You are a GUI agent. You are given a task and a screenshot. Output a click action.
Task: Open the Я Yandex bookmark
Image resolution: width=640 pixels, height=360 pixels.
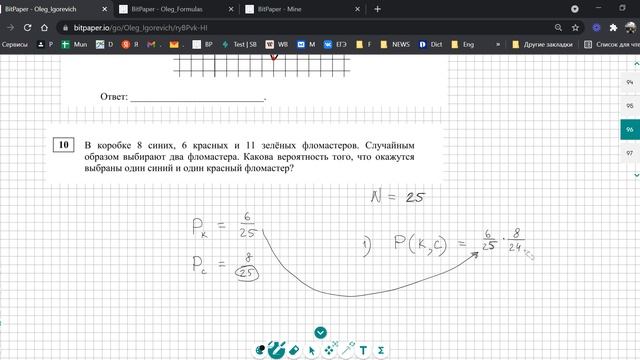click(x=130, y=44)
